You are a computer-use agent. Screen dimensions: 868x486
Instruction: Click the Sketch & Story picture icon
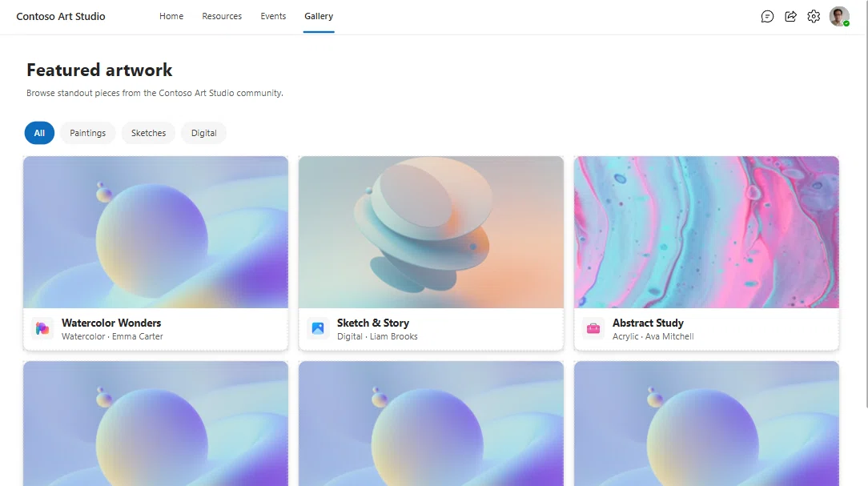coord(318,329)
